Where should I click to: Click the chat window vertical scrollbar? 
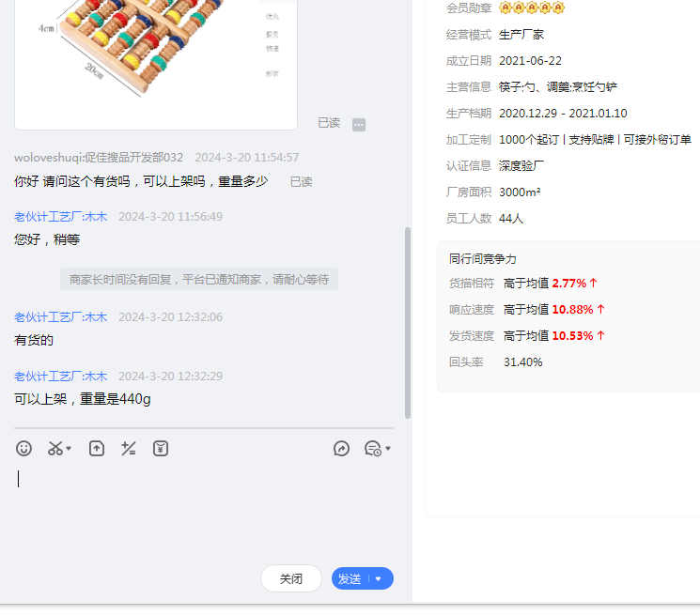click(x=407, y=319)
